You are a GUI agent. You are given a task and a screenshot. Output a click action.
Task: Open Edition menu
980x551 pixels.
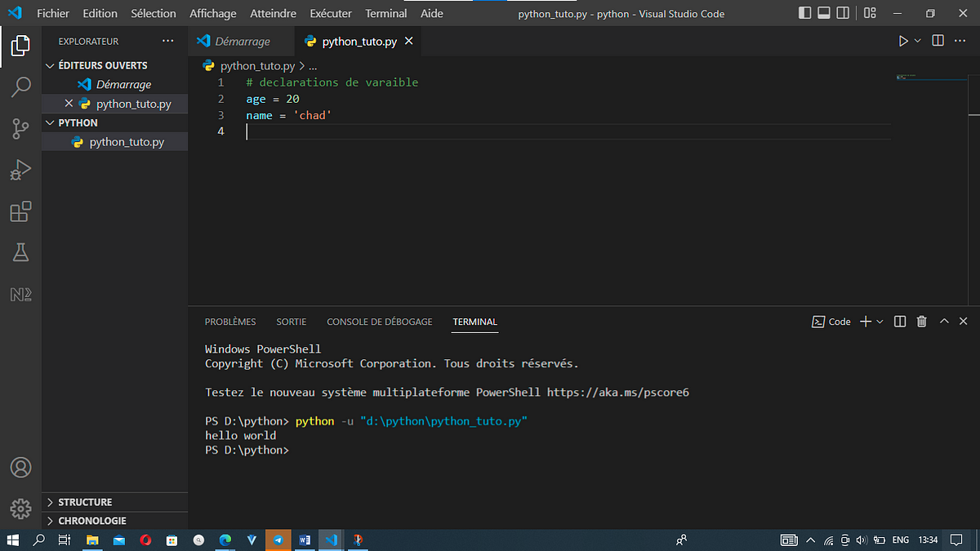(x=100, y=14)
